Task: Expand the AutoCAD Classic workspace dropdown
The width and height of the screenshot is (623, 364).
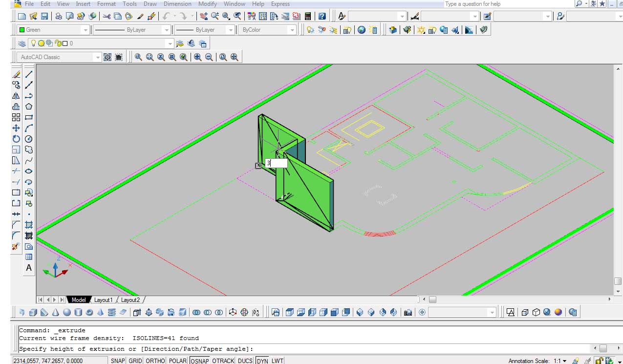Action: pos(97,57)
